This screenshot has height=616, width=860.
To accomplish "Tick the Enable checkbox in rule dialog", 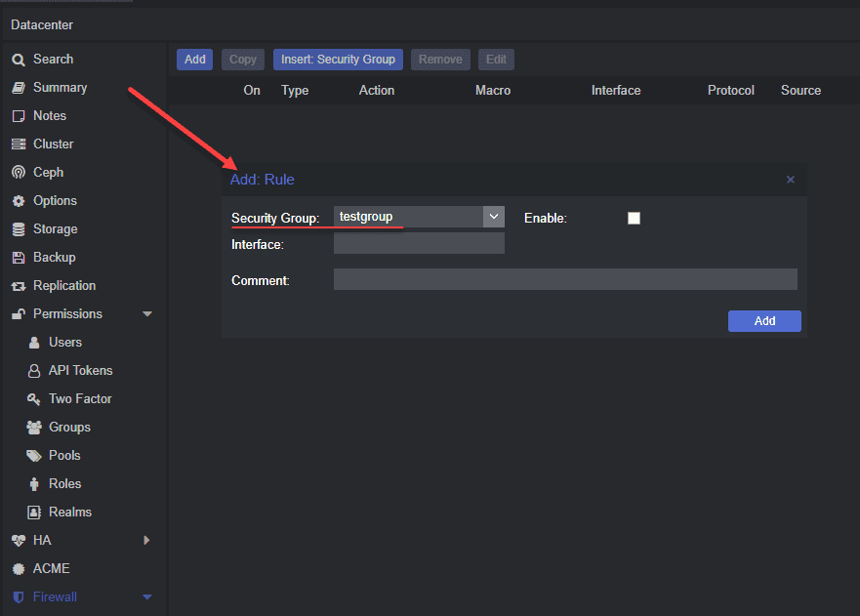I will pyautogui.click(x=634, y=218).
